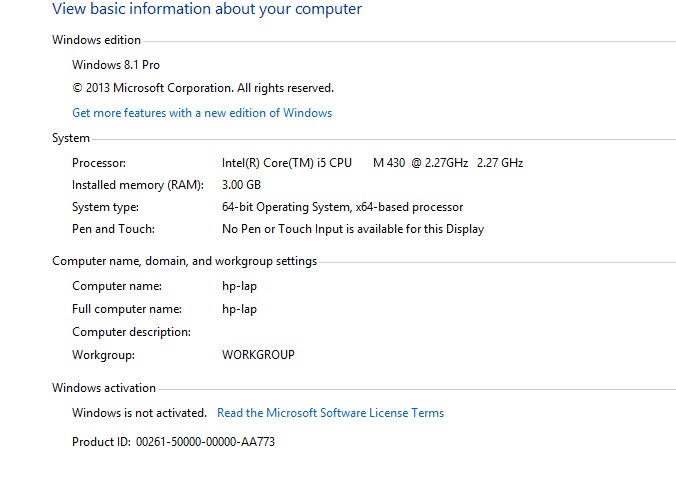Click the 'System type:' label
Screen dimensions: 676x482
[105, 207]
